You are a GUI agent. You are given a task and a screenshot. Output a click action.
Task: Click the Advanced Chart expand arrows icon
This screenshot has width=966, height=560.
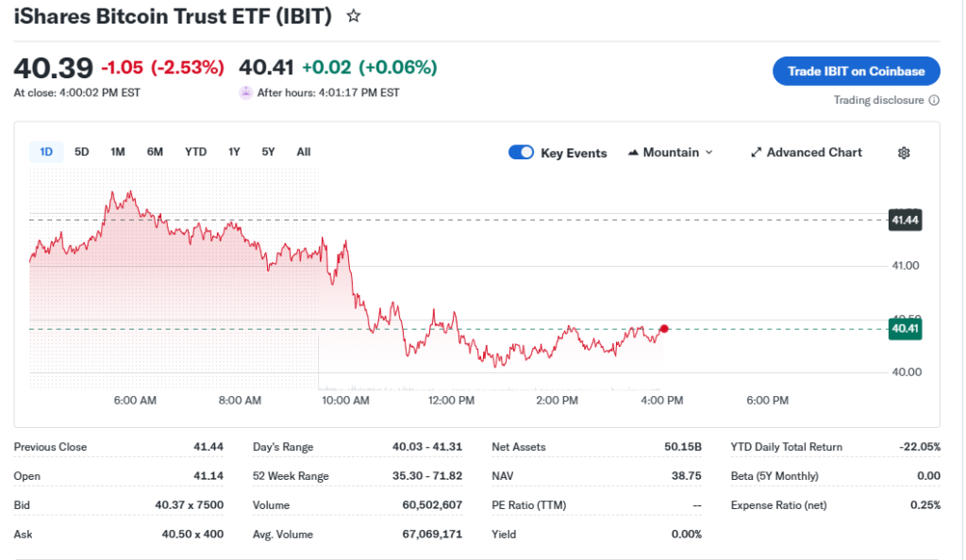[x=756, y=153]
